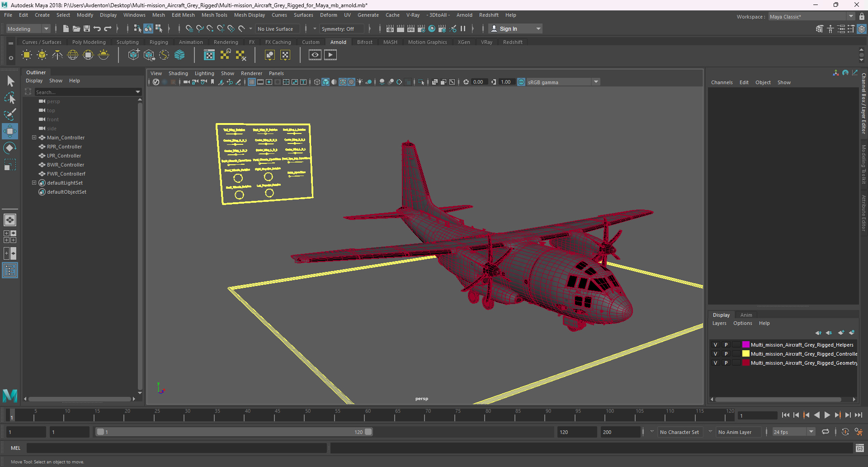Toggle visibility of Rigged_Helpers layer
Viewport: 868px width, 467px height.
pos(715,345)
